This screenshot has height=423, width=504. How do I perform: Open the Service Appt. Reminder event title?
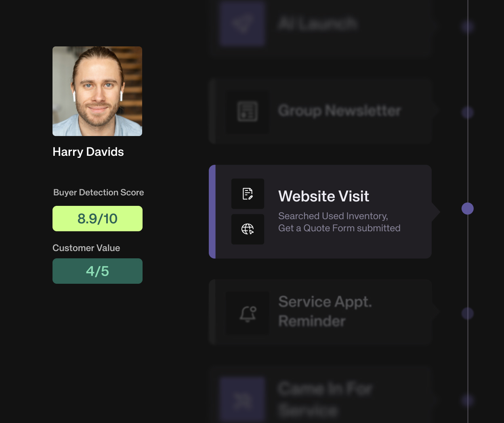pyautogui.click(x=325, y=311)
